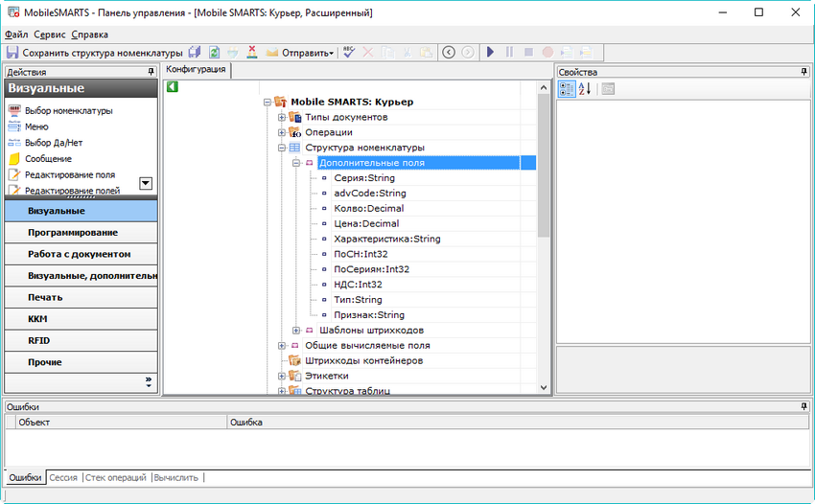This screenshot has height=504, width=815.
Task: Select the Цена:Decimal field
Action: (366, 224)
